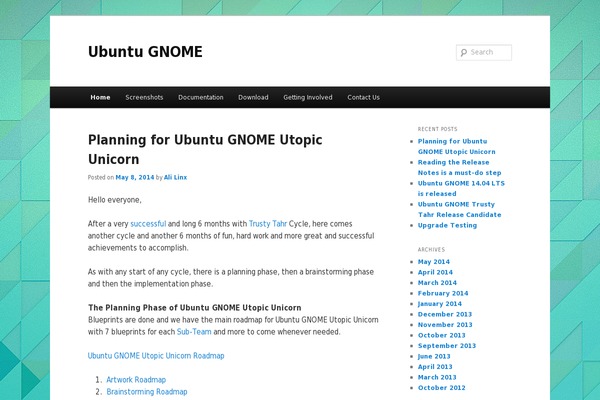This screenshot has height=400, width=600.
Task: Follow the Trusty Tahr link
Action: point(268,224)
